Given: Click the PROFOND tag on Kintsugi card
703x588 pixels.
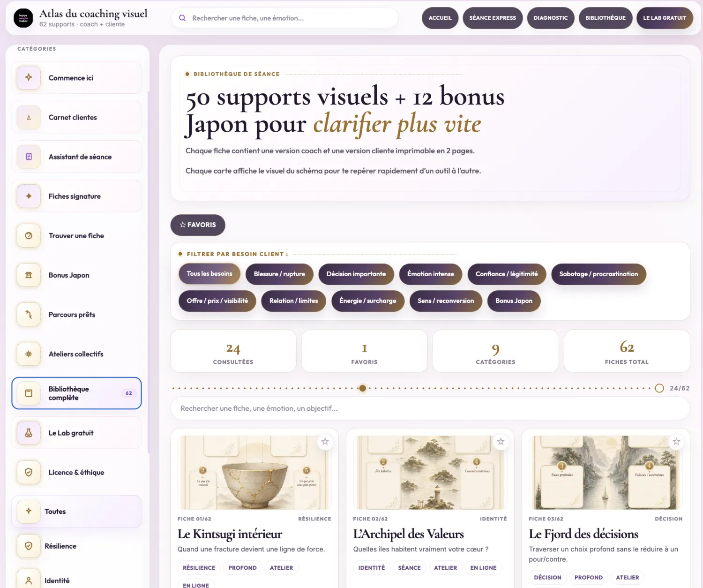Looking at the screenshot, I should point(242,568).
